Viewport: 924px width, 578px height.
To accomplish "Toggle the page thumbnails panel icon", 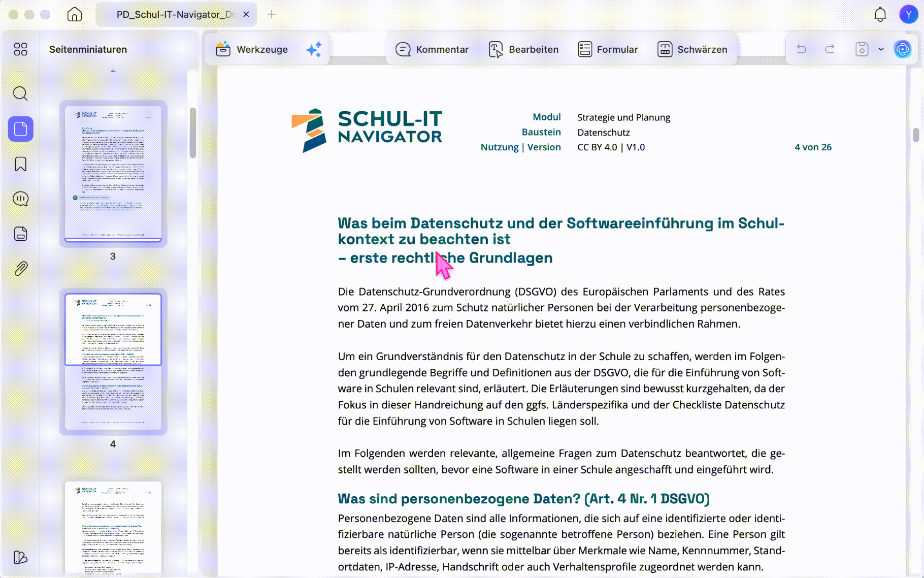I will point(21,129).
